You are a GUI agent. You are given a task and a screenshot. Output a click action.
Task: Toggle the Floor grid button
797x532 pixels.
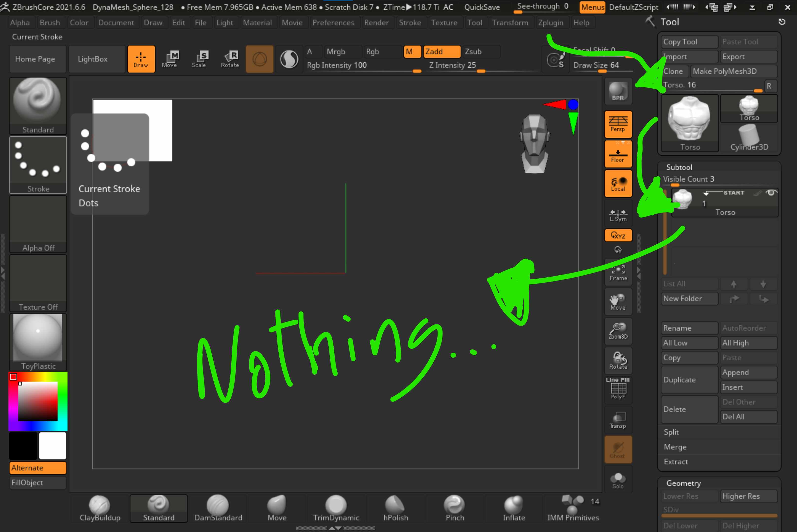(x=618, y=154)
